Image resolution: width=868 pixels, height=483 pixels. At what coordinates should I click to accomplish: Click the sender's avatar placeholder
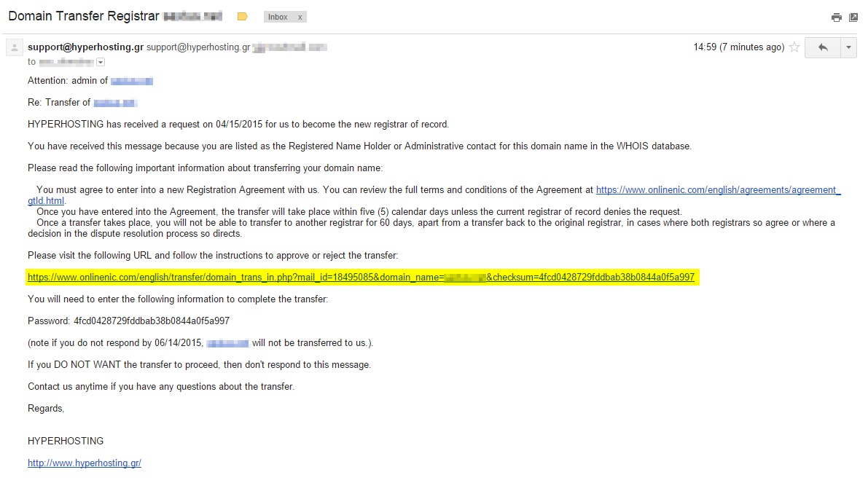(15, 47)
